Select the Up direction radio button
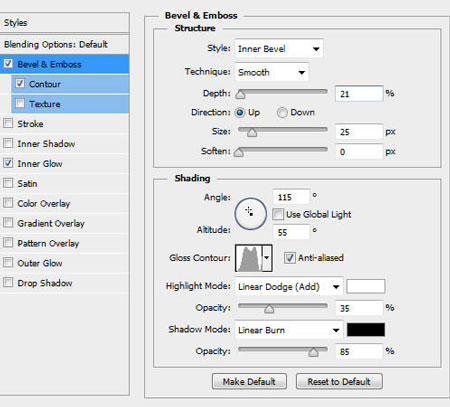The image size is (450, 407). [x=240, y=112]
